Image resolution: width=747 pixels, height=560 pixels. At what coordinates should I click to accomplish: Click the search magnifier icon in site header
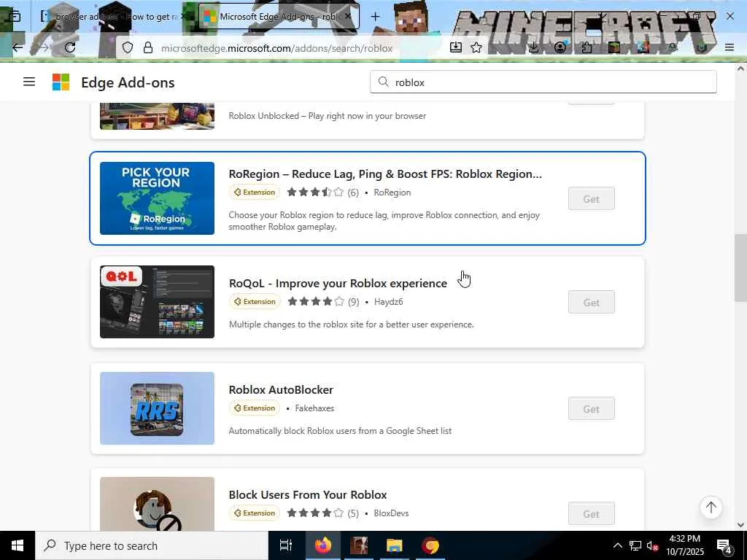click(384, 82)
